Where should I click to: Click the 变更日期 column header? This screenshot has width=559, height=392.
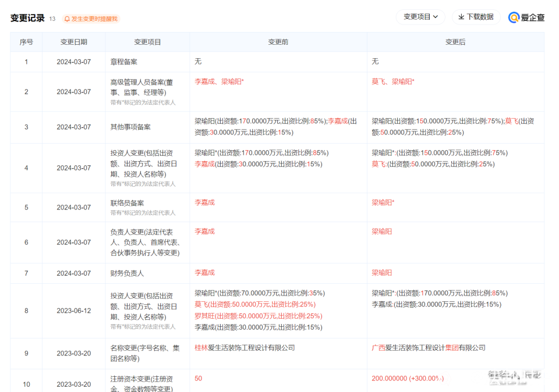[74, 42]
